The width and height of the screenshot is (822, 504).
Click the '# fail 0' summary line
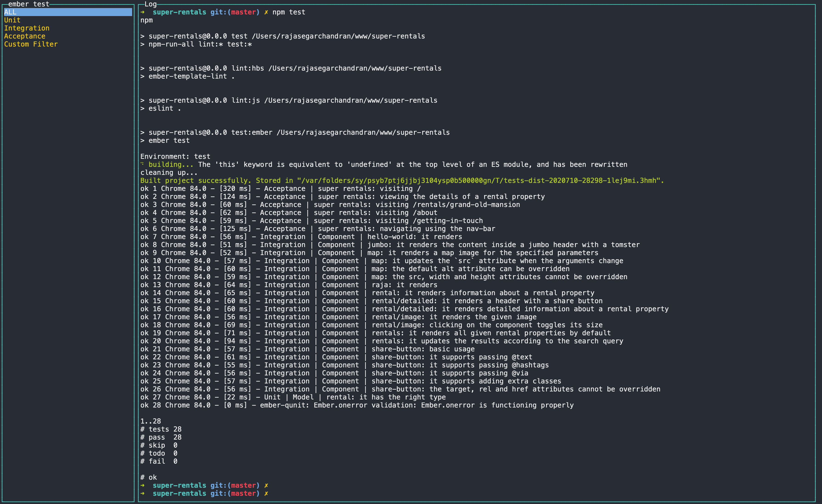coord(159,461)
